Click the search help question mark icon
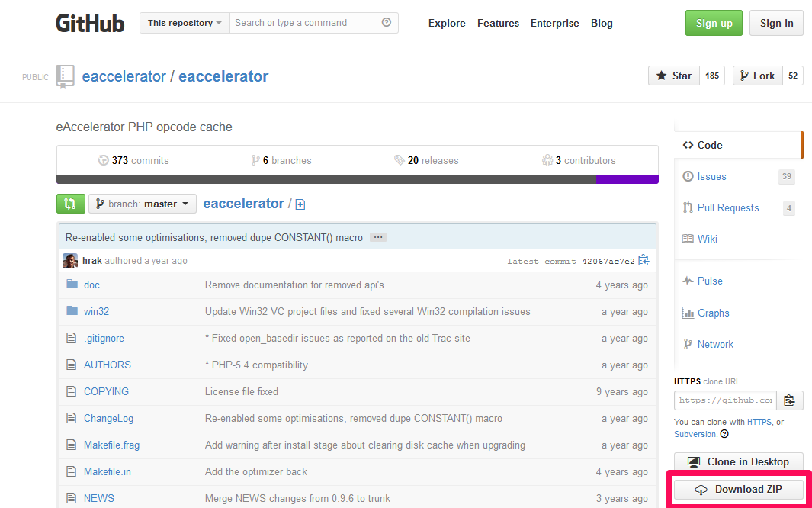 tap(387, 22)
